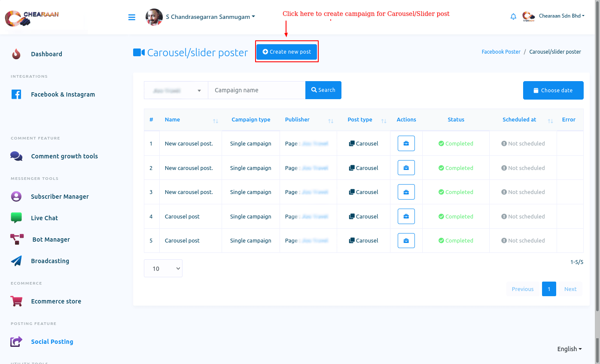Go to Subscriber Manager in sidebar
The height and width of the screenshot is (364, 600).
click(60, 197)
